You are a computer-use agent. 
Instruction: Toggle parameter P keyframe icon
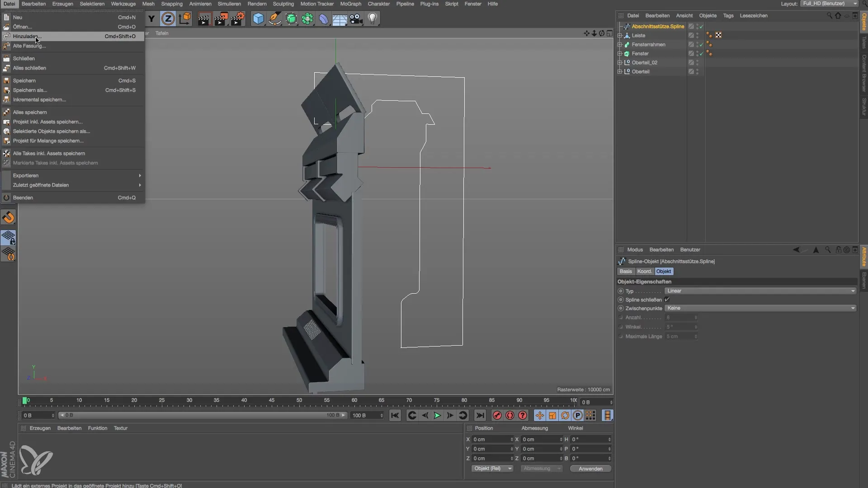click(578, 415)
